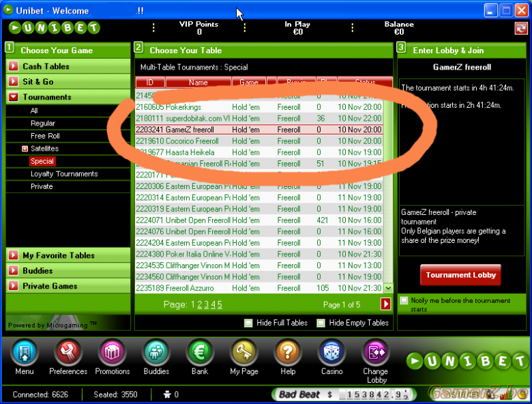Click the Bad Beat jackpot counter
532x404 pixels.
click(344, 394)
